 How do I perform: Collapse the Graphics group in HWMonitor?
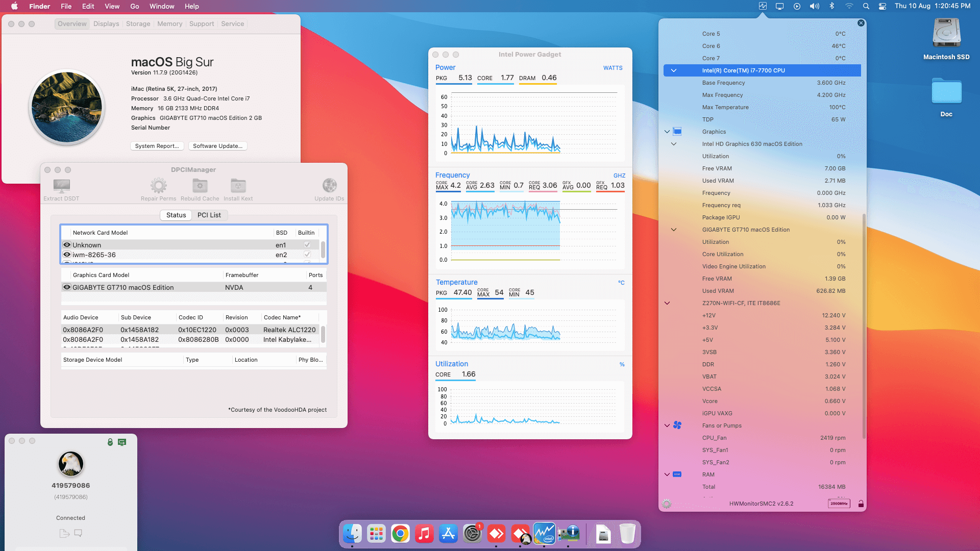667,132
